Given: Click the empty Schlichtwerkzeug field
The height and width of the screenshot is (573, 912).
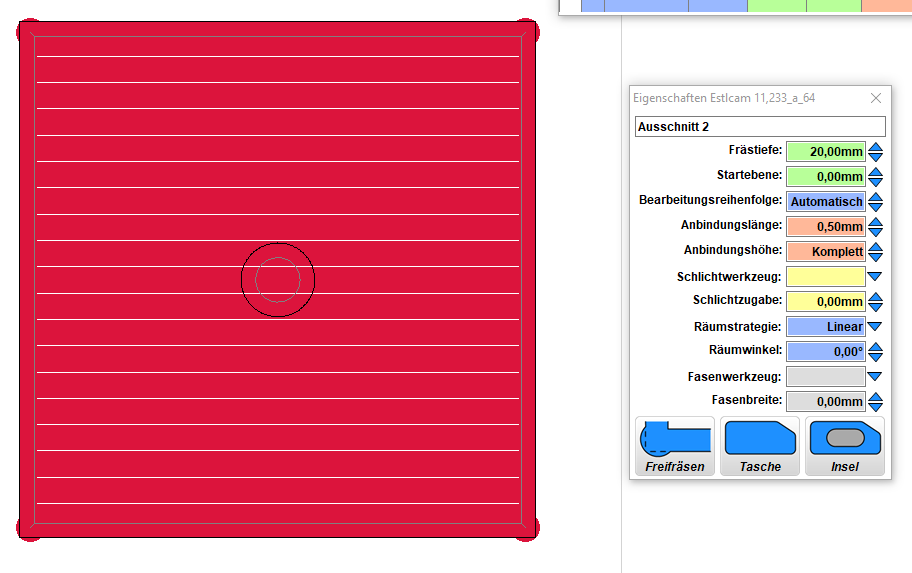Looking at the screenshot, I should (x=825, y=276).
